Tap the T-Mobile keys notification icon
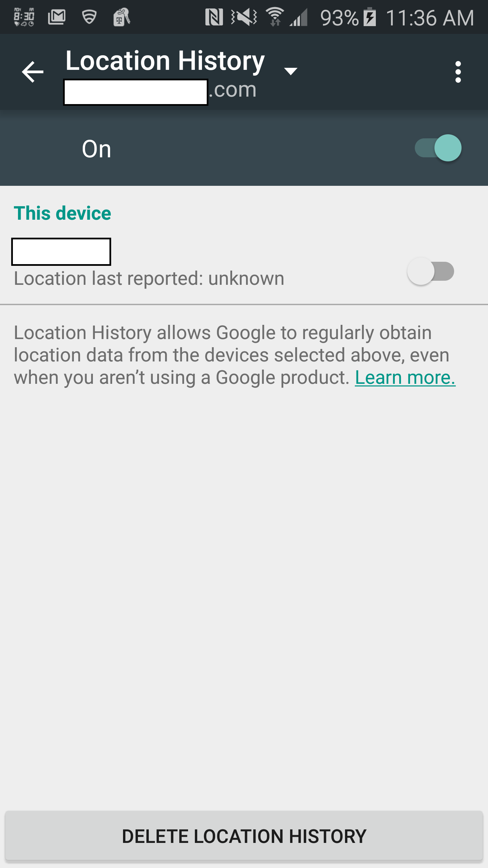Image resolution: width=488 pixels, height=868 pixels. tap(122, 17)
